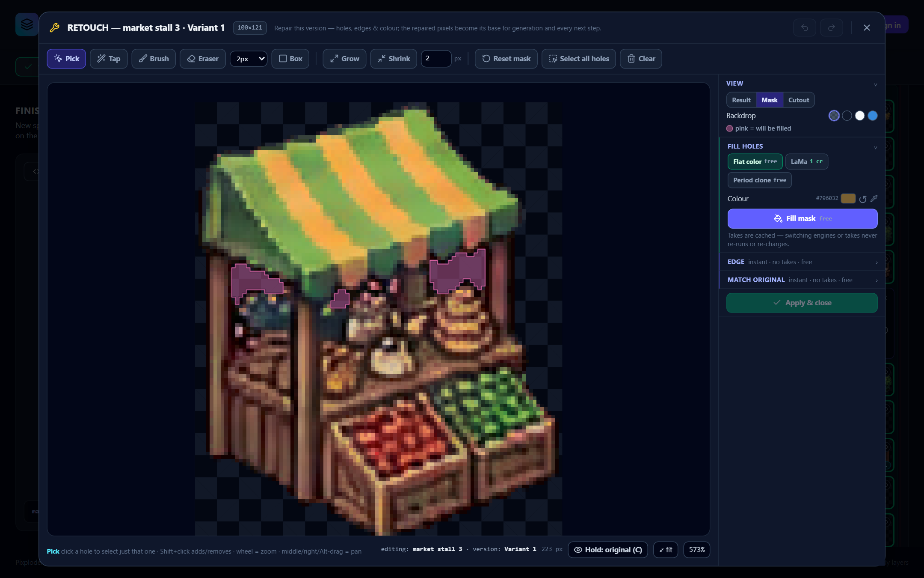Shrink the mask selection
This screenshot has height=578, width=924.
point(394,59)
